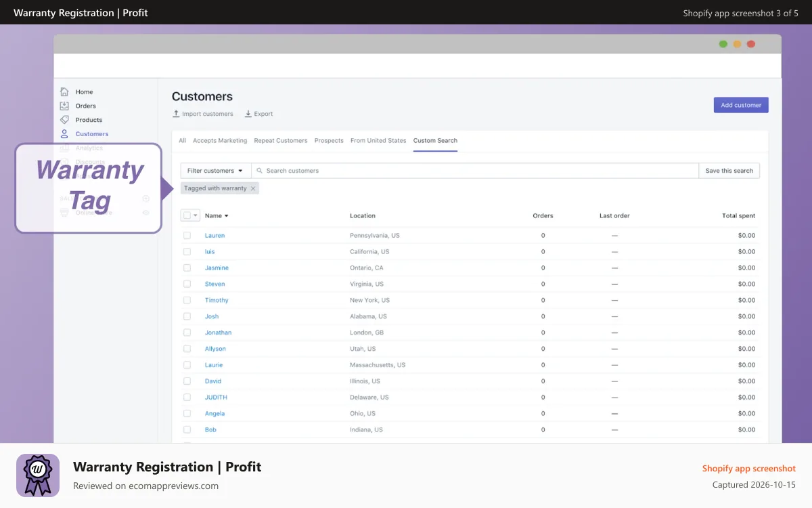Check the box for JUDITH

point(187,398)
